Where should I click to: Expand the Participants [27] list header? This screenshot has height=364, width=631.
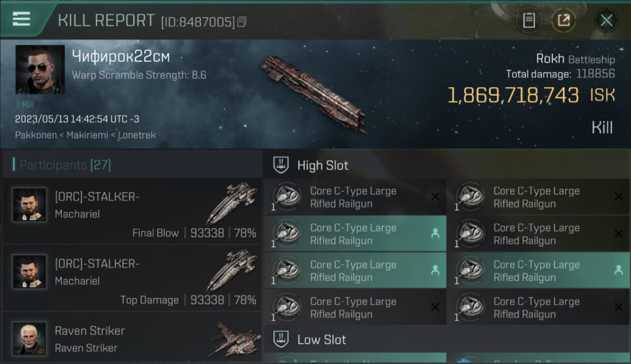click(x=132, y=165)
